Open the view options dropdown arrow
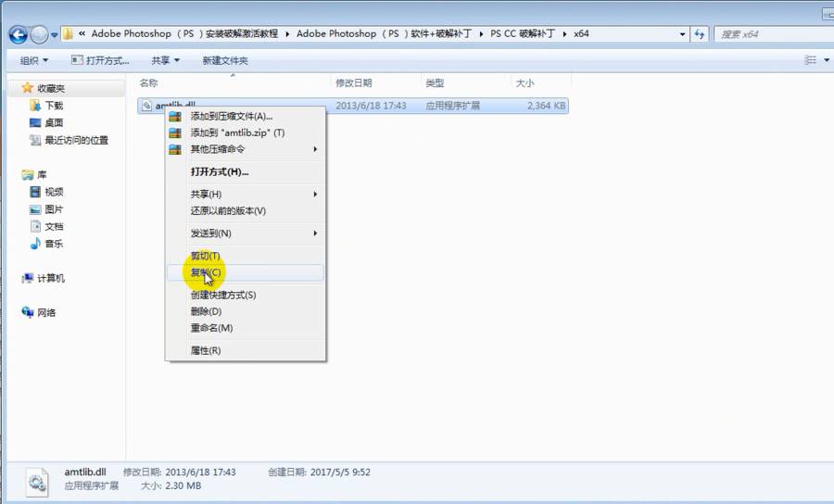834x504 pixels. [827, 60]
